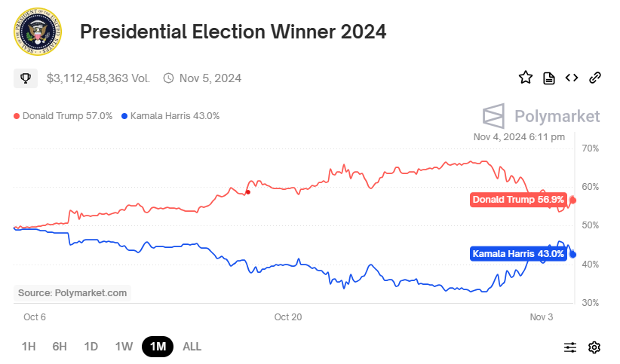Screen dimensions: 620x364
Task: Click the trophy icon badge
Action: 25,78
